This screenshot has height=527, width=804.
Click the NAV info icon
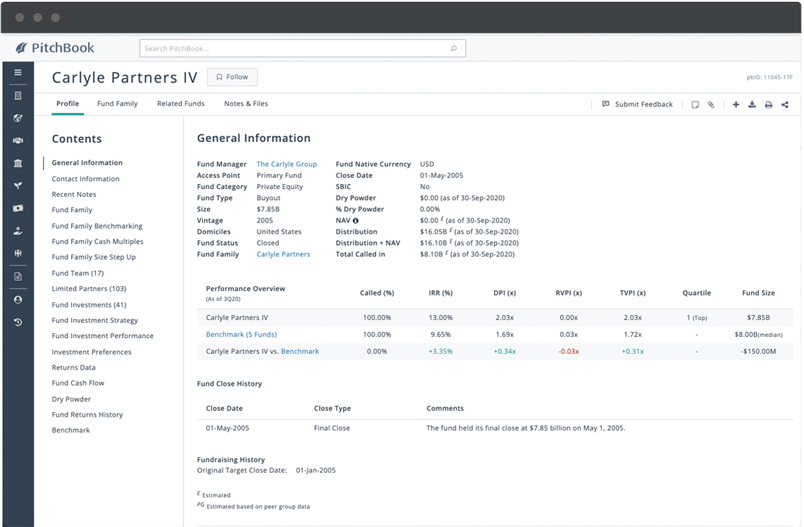point(355,221)
